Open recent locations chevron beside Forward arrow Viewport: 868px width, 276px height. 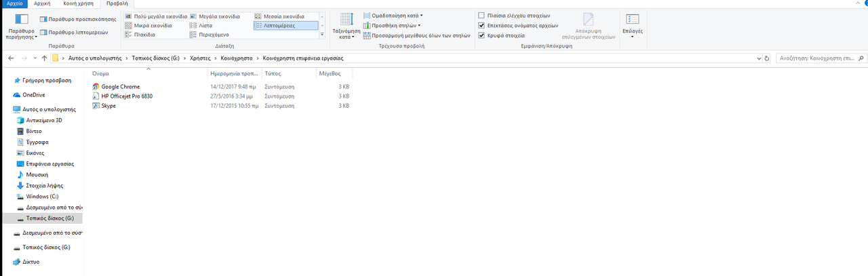(x=35, y=58)
